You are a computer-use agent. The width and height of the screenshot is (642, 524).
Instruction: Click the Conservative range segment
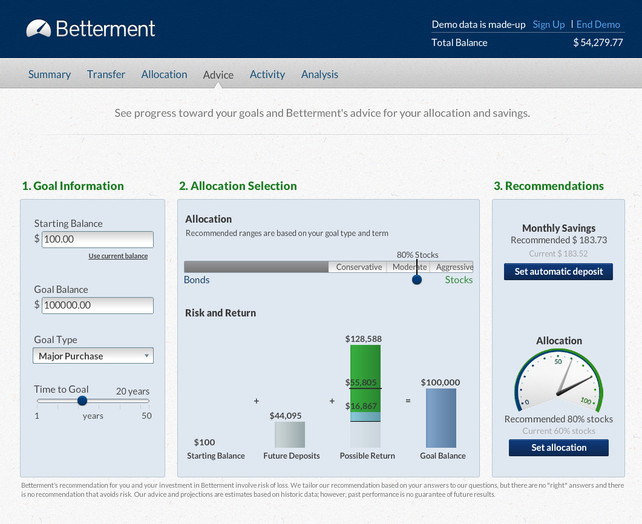coord(358,267)
